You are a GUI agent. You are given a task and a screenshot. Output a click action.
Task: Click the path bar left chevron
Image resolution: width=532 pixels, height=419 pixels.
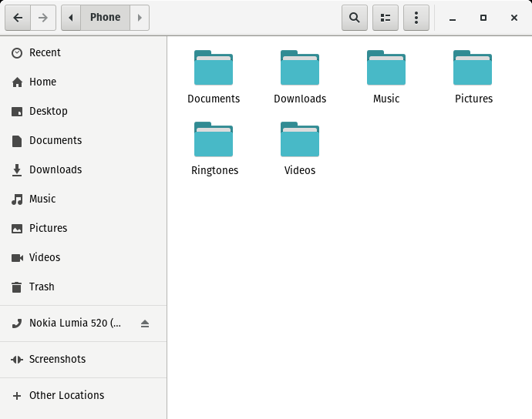click(x=71, y=18)
